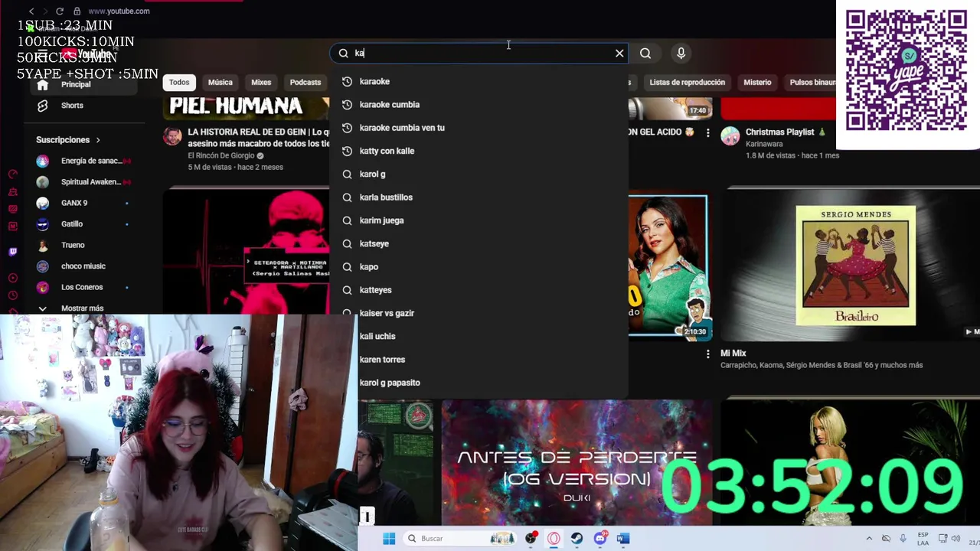Select the 'Podcasts' filter chip
980x551 pixels.
[x=305, y=82]
